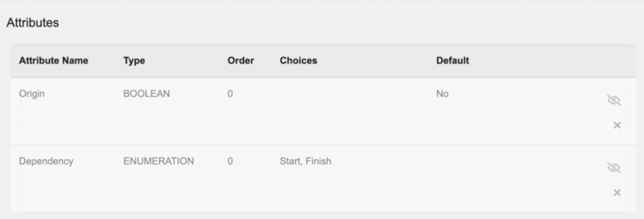This screenshot has height=219, width=644.
Task: Delete the Origin attribute row
Action: (x=617, y=125)
